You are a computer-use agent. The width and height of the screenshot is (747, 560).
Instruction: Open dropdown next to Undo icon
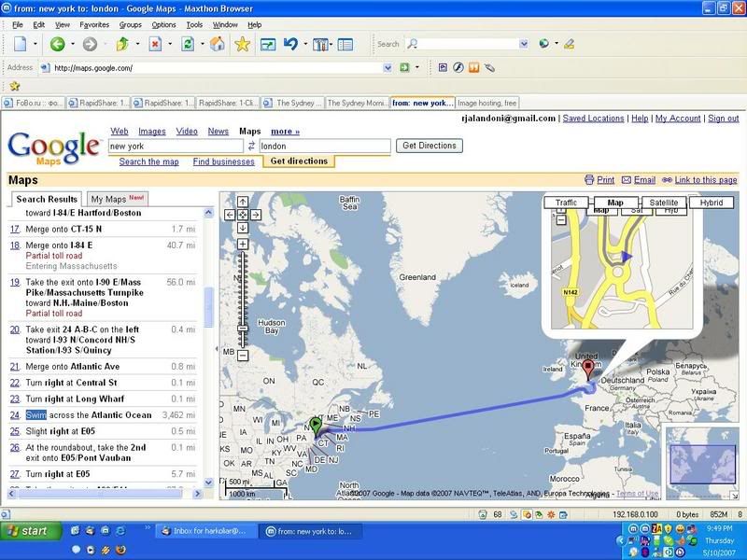click(305, 44)
